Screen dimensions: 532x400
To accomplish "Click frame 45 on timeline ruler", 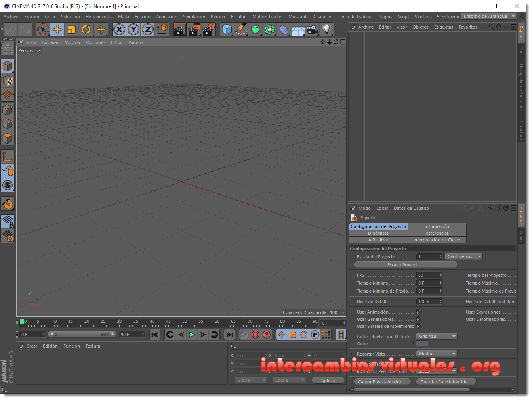I will (168, 322).
